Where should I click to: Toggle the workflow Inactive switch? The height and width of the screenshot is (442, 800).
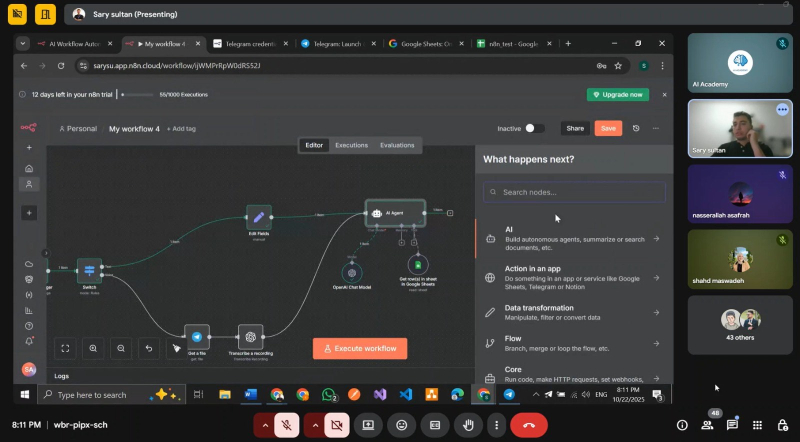[535, 128]
